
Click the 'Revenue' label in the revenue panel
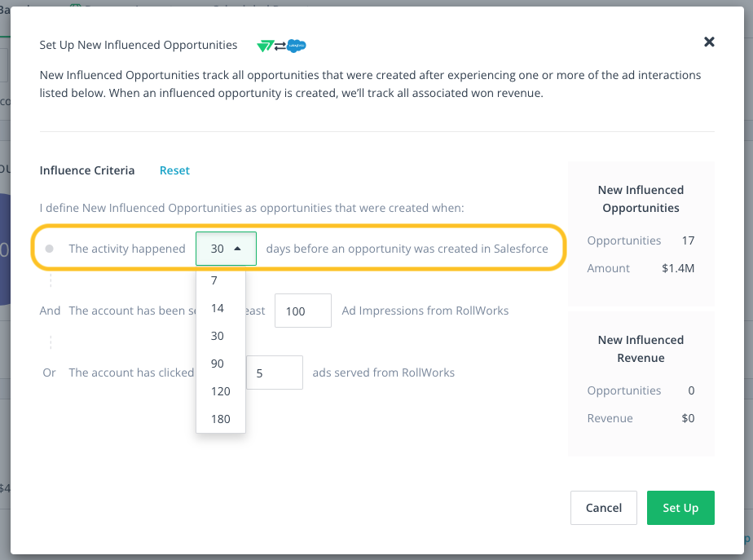tap(610, 418)
